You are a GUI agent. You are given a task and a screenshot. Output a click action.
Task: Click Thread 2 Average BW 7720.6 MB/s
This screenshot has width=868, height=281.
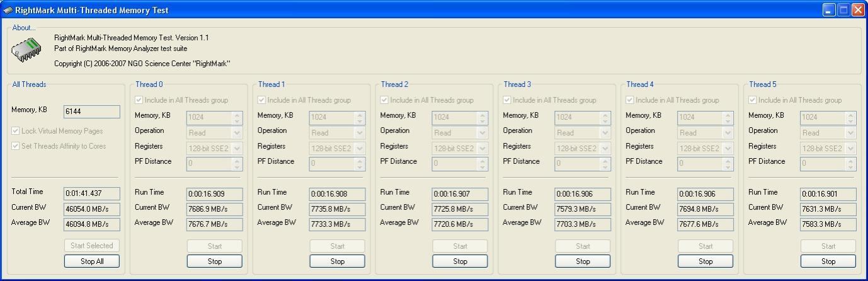coord(460,224)
